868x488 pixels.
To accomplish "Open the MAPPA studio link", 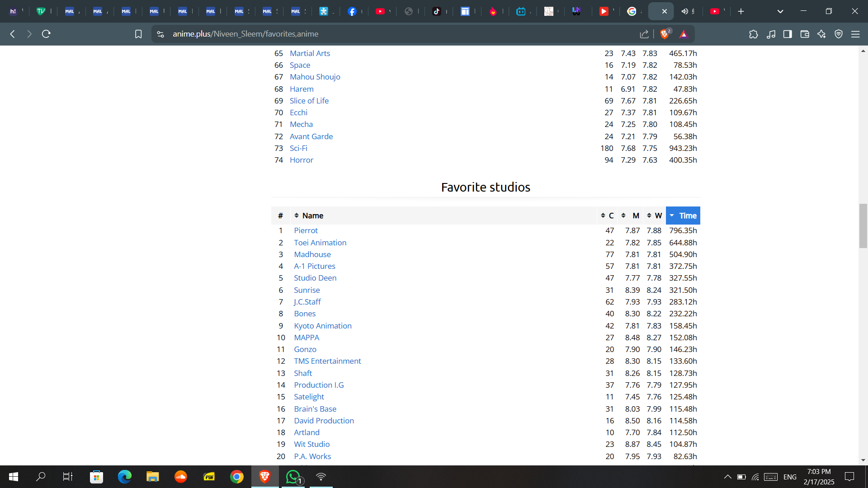I will (x=307, y=338).
